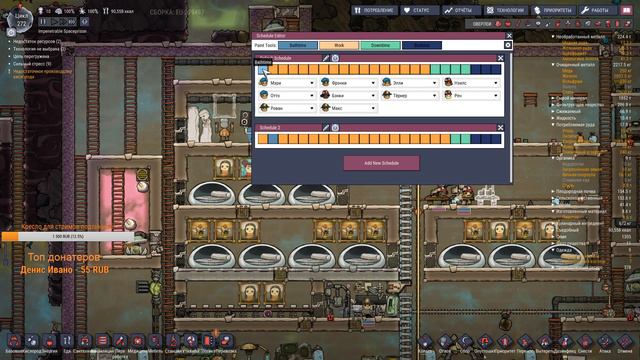The height and width of the screenshot is (360, 640).
Task: Select Копать dig tool
Action: [425, 341]
